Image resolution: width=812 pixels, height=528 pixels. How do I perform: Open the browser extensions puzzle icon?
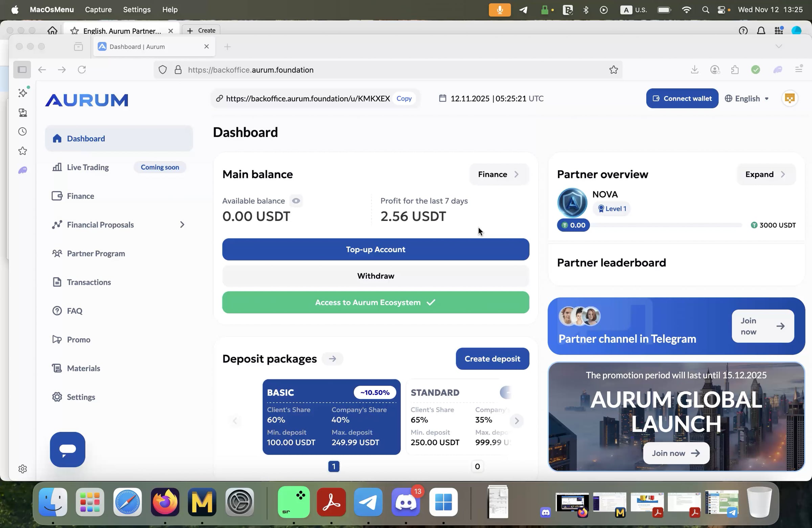(735, 70)
